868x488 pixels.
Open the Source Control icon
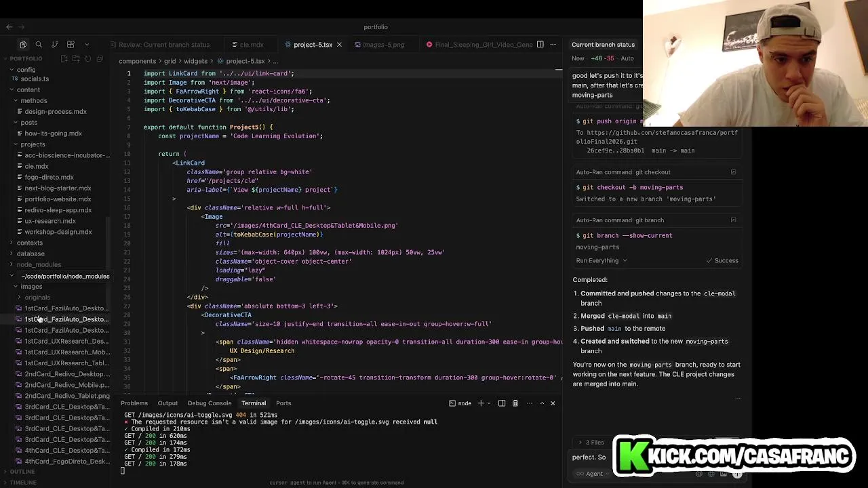(x=54, y=45)
